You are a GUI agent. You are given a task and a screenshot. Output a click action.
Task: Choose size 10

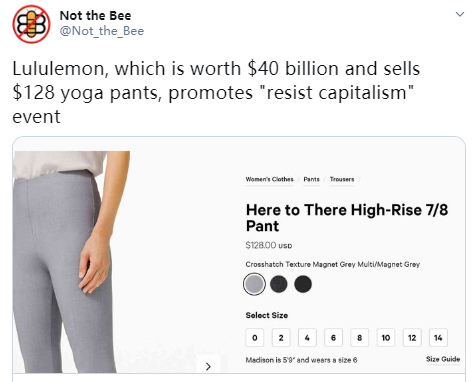coord(386,338)
